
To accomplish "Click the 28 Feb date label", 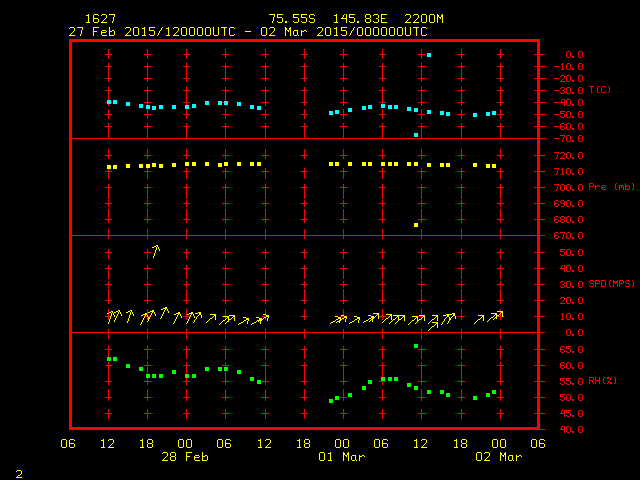I will click(x=186, y=456).
